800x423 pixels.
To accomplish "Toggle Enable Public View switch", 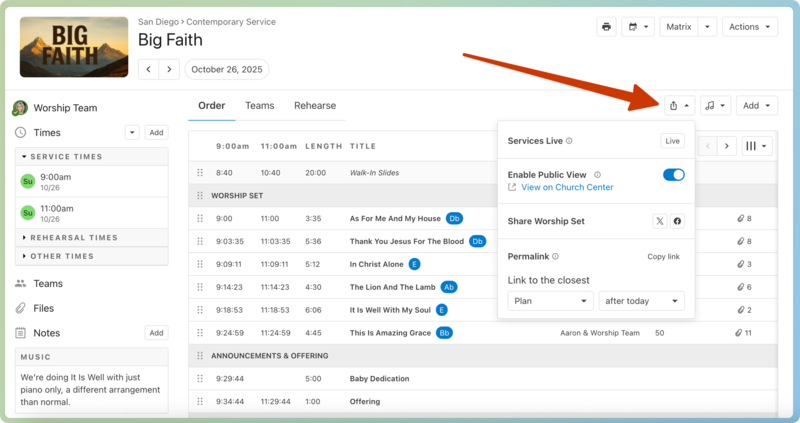I will (673, 175).
